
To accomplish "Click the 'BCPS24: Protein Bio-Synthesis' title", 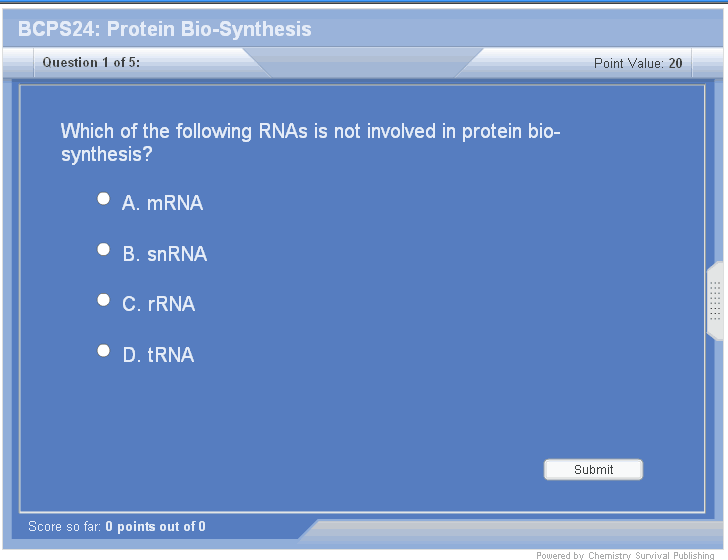I will click(x=165, y=29).
